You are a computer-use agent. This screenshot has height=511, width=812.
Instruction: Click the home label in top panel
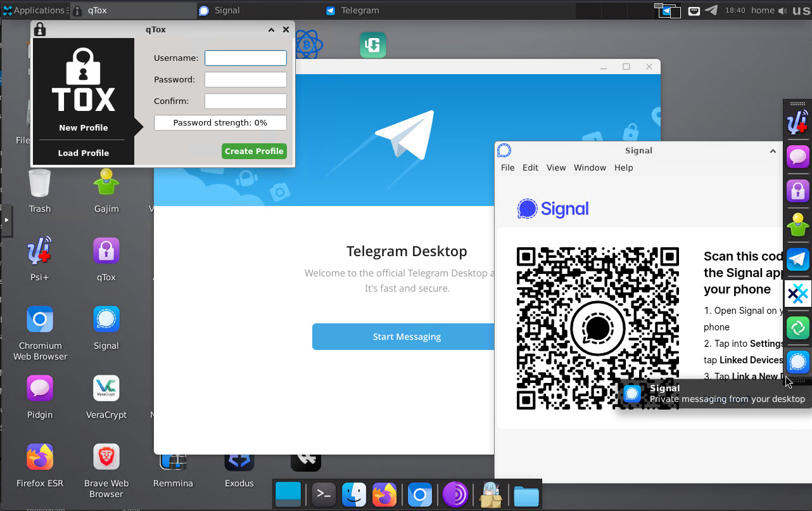[x=763, y=10]
